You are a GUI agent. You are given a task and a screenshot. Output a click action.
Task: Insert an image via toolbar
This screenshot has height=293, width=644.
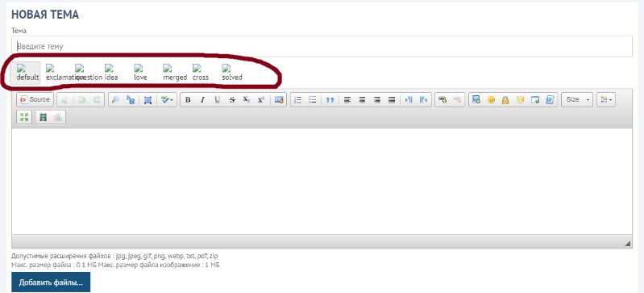[x=279, y=99]
